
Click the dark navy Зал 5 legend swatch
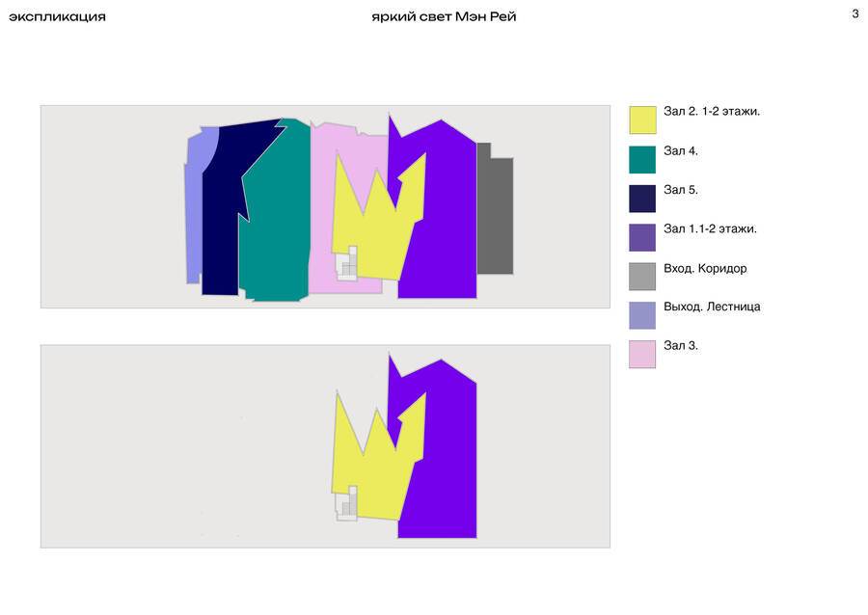pyautogui.click(x=642, y=199)
